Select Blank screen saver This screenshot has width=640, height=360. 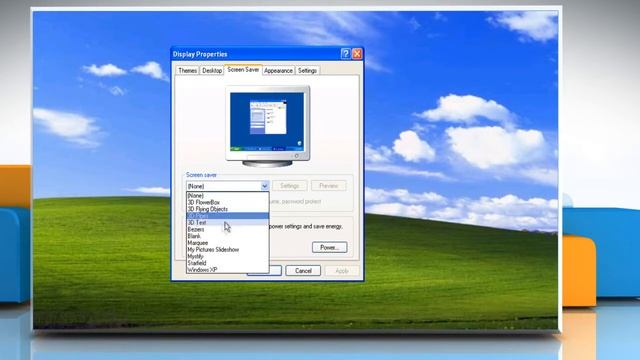227,236
